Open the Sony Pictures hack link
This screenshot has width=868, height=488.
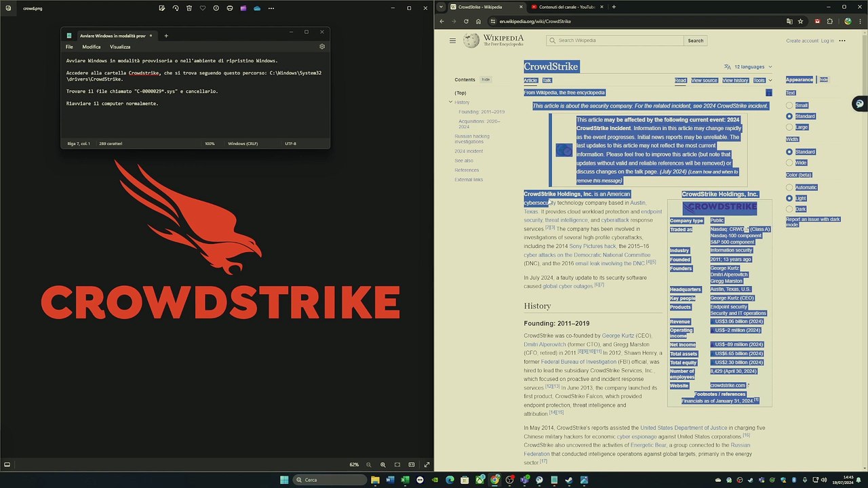[x=593, y=246]
